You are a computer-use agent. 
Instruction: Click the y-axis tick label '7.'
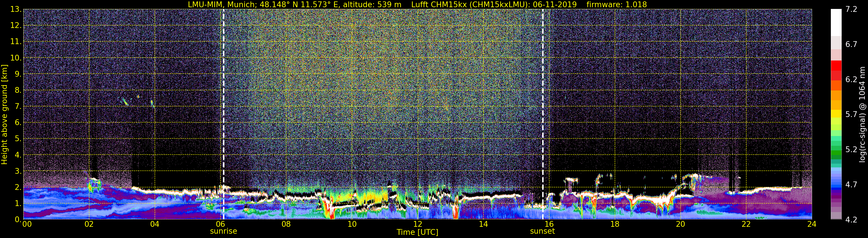click(18, 107)
